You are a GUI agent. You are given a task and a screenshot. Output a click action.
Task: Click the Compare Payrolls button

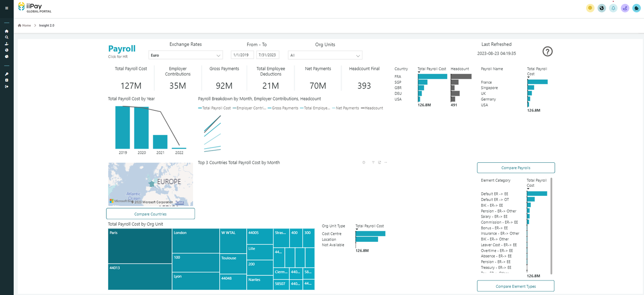516,167
